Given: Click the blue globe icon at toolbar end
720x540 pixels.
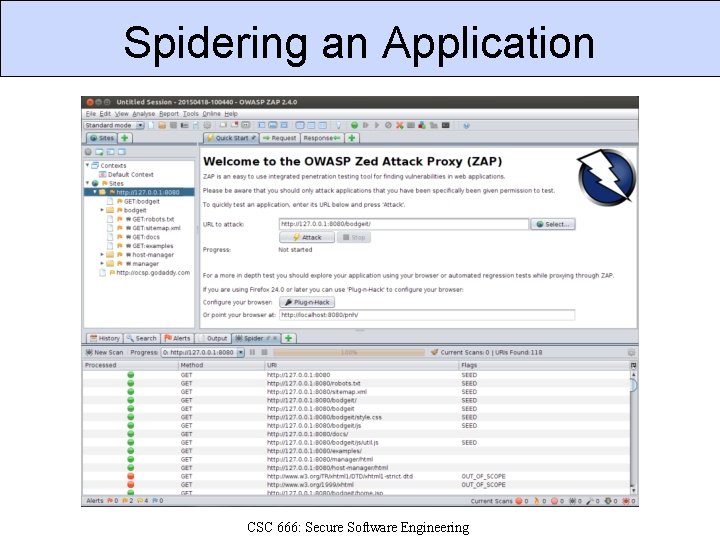Looking at the screenshot, I should point(466,125).
